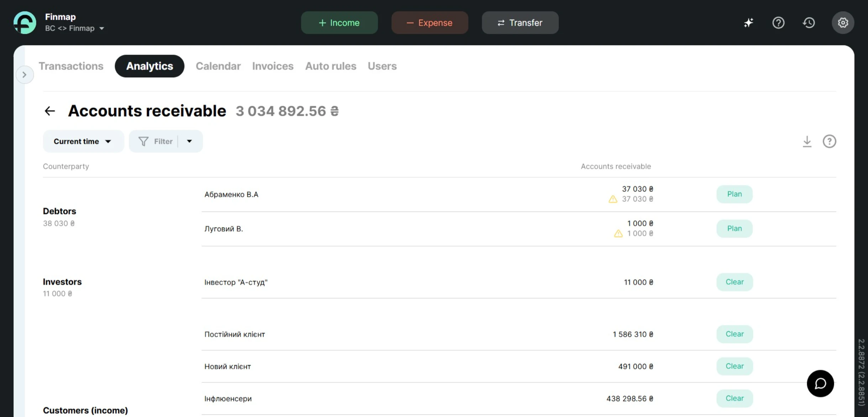Expand the left sidebar chevron
The height and width of the screenshot is (417, 868).
point(25,74)
